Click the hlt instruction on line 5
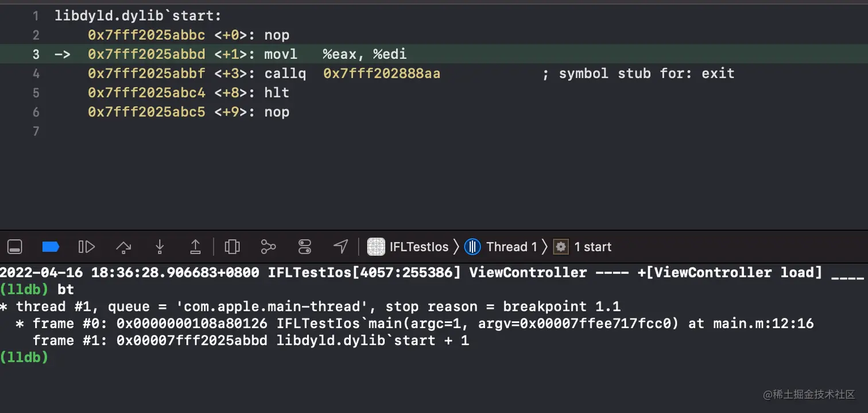This screenshot has height=413, width=868. tap(277, 93)
